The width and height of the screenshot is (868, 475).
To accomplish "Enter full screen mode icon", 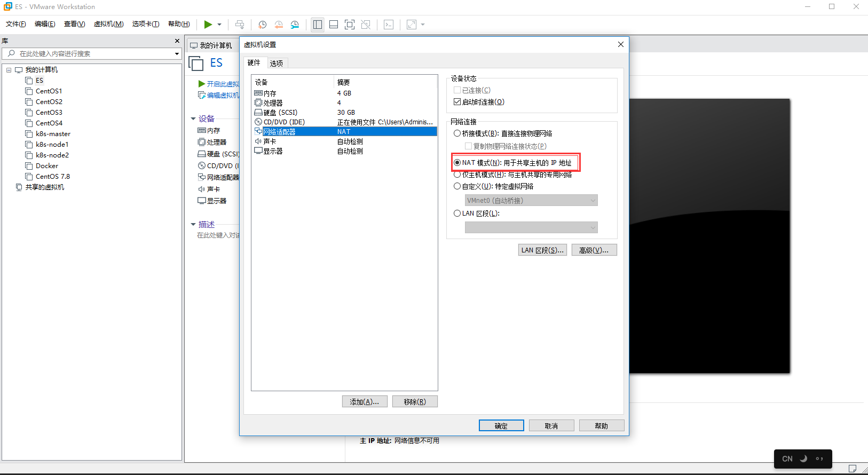I will [x=350, y=25].
